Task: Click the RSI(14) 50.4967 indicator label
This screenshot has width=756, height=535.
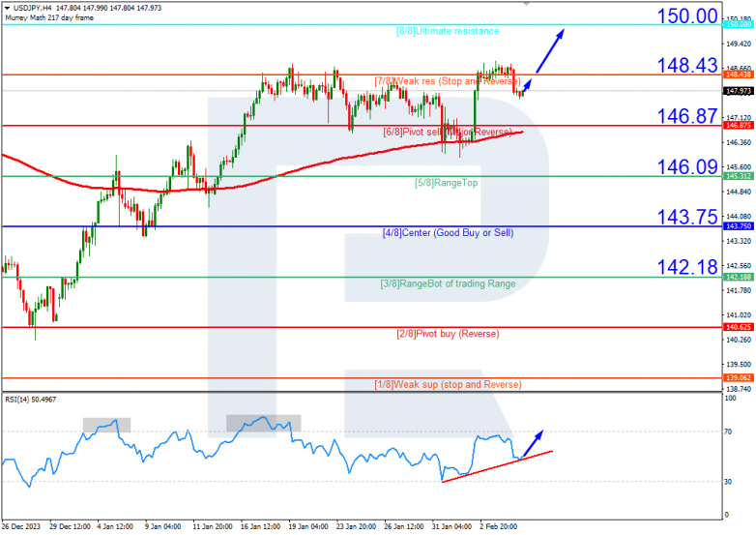Action: coord(30,400)
